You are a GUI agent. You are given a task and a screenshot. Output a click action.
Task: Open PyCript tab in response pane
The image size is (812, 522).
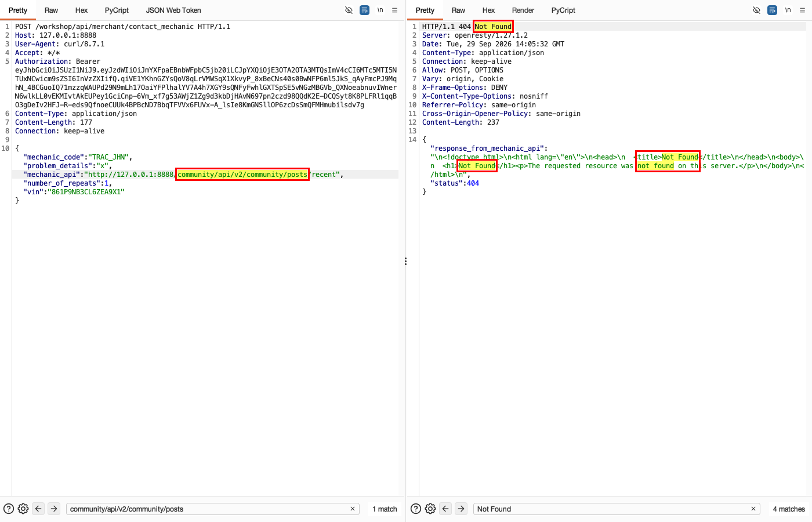point(563,10)
